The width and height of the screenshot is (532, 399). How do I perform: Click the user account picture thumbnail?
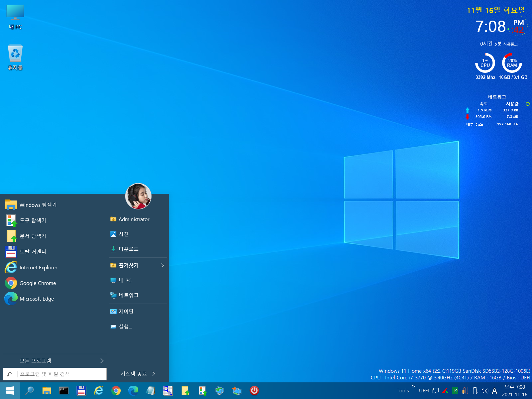coord(138,196)
